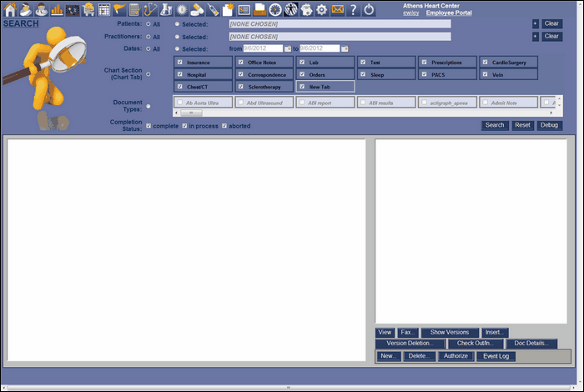
Task: Click document types scroll-left arrow
Action: coord(177,113)
